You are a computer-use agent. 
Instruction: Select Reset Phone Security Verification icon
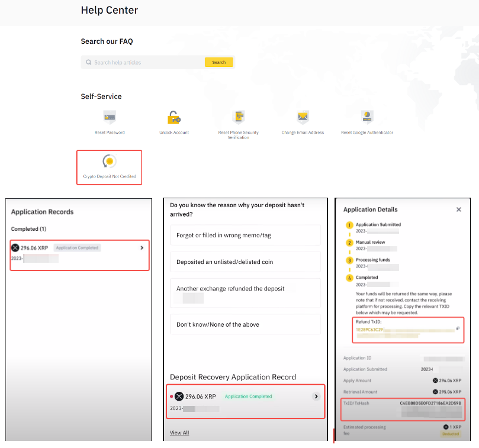tap(239, 117)
